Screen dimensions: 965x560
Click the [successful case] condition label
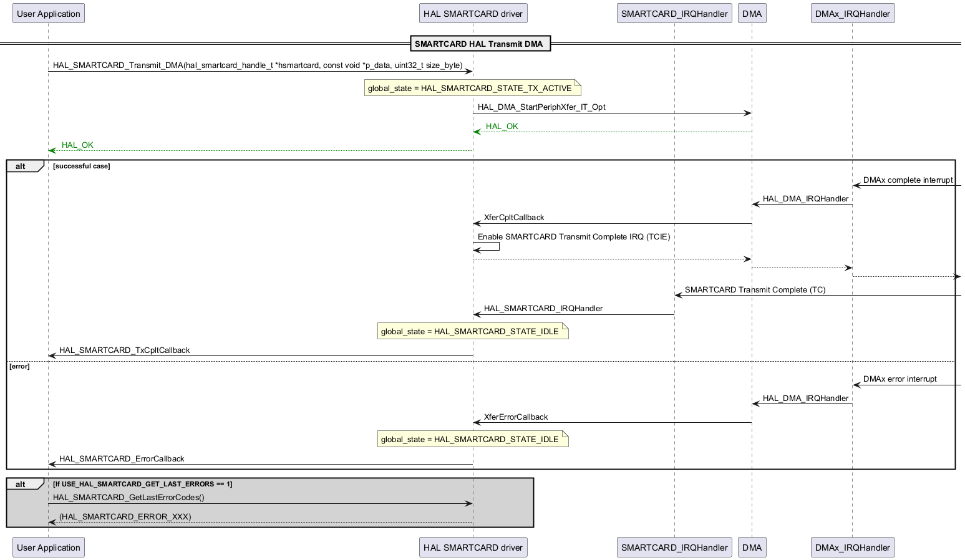[82, 167]
